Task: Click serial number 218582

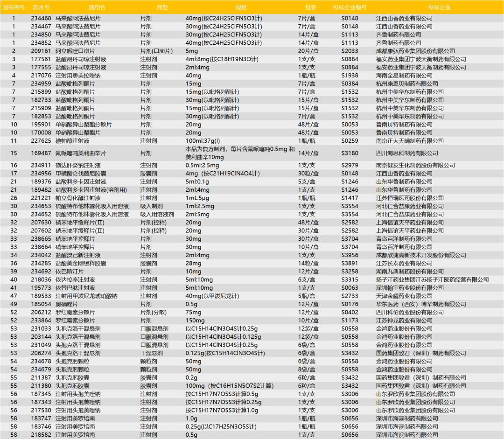Action: click(41, 435)
